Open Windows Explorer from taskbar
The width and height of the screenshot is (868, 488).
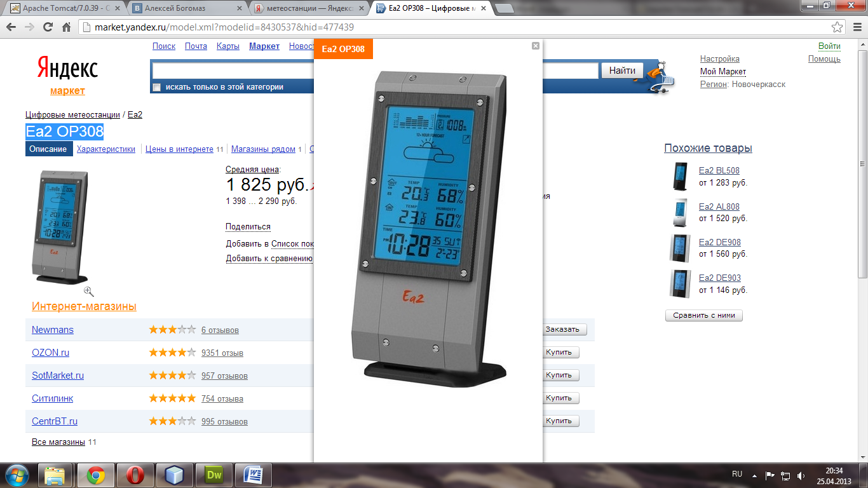pyautogui.click(x=56, y=475)
